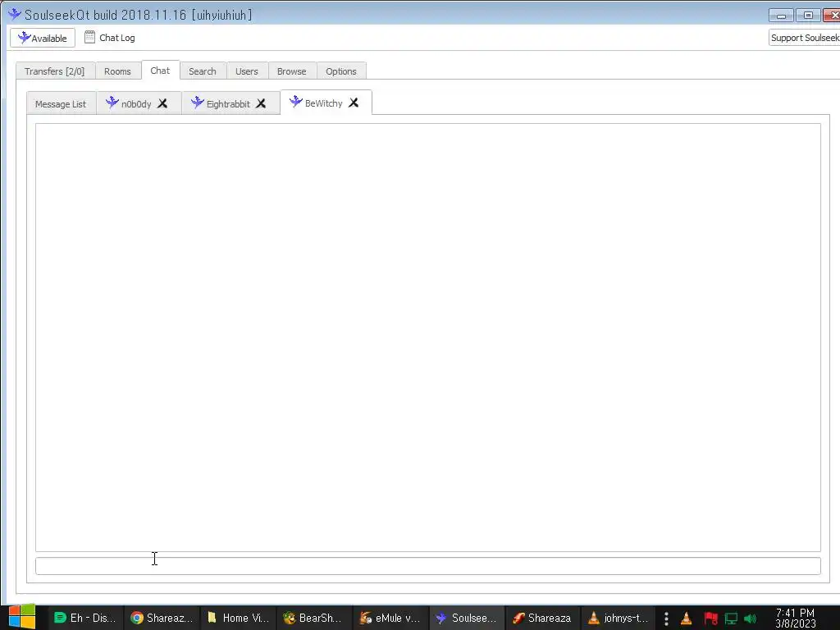Open the Transfers [2/0] tab
Screen dimensions: 840x630
[55, 71]
